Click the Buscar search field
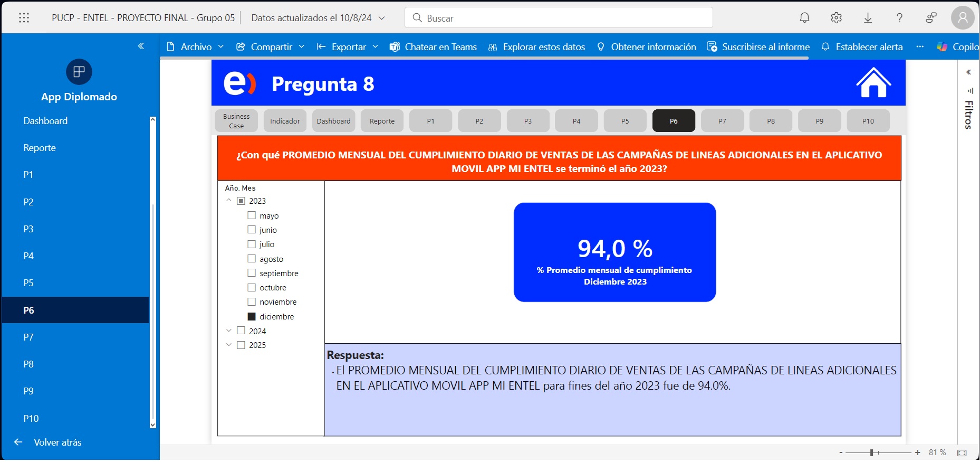Viewport: 980px width, 462px height. pos(559,17)
